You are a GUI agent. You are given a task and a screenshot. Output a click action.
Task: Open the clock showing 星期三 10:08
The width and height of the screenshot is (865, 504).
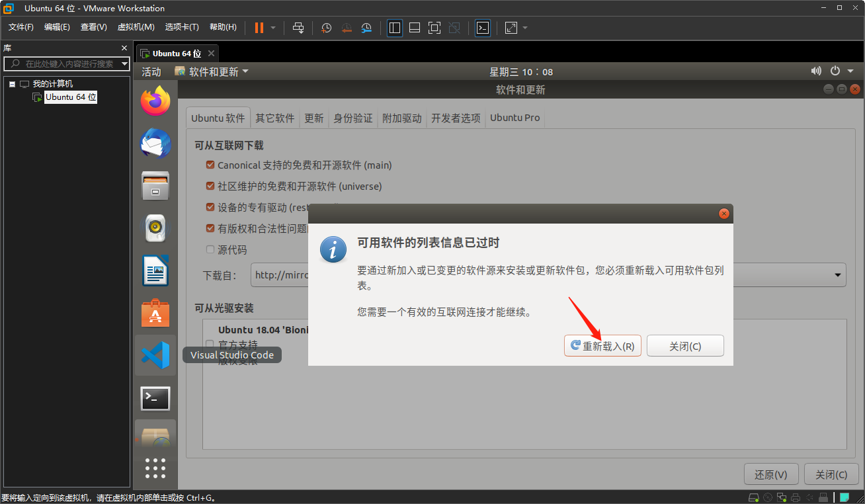coord(521,71)
